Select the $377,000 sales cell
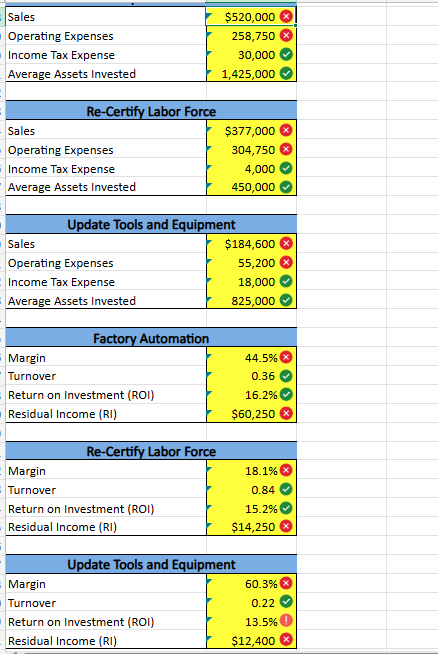Viewport: 438px width, 654px height. pyautogui.click(x=252, y=131)
